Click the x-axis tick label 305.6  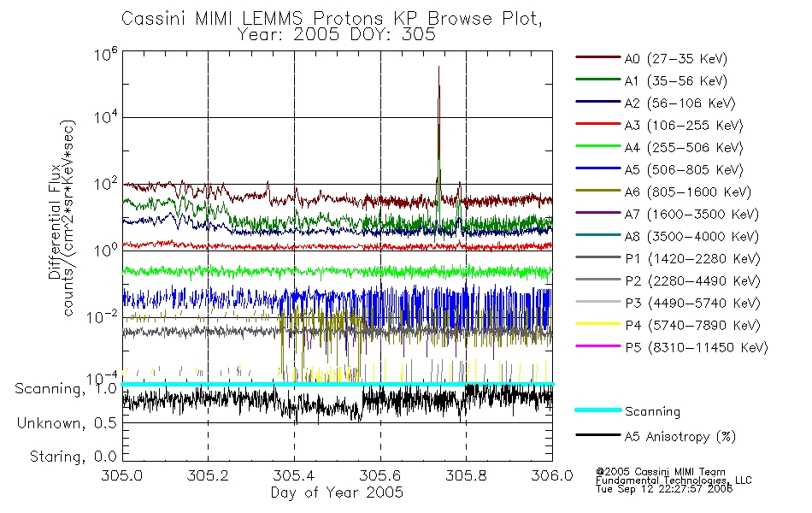(x=380, y=475)
